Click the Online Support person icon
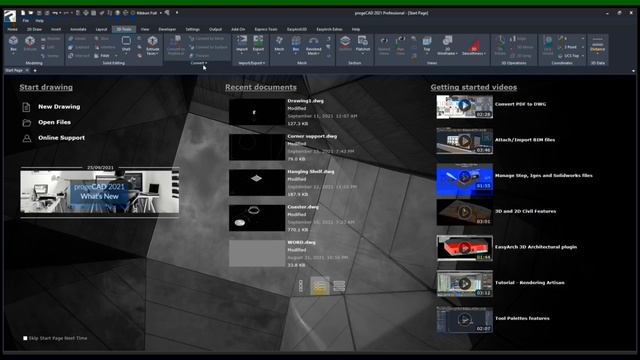This screenshot has height=360, width=640. point(27,138)
